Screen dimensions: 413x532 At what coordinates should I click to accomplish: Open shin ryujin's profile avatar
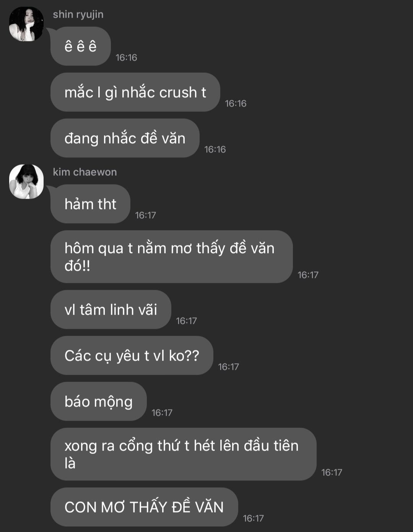[26, 24]
